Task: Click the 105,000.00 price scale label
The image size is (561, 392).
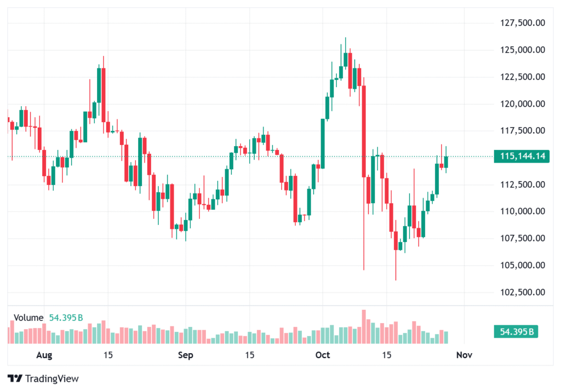Action: point(523,266)
